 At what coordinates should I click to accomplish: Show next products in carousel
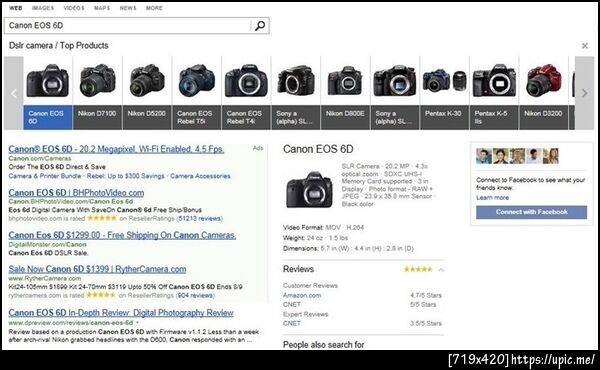584,93
